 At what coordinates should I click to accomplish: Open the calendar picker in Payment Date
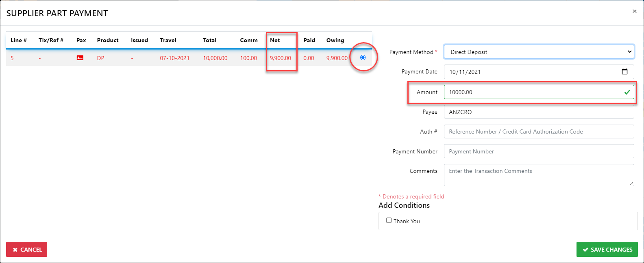click(624, 72)
